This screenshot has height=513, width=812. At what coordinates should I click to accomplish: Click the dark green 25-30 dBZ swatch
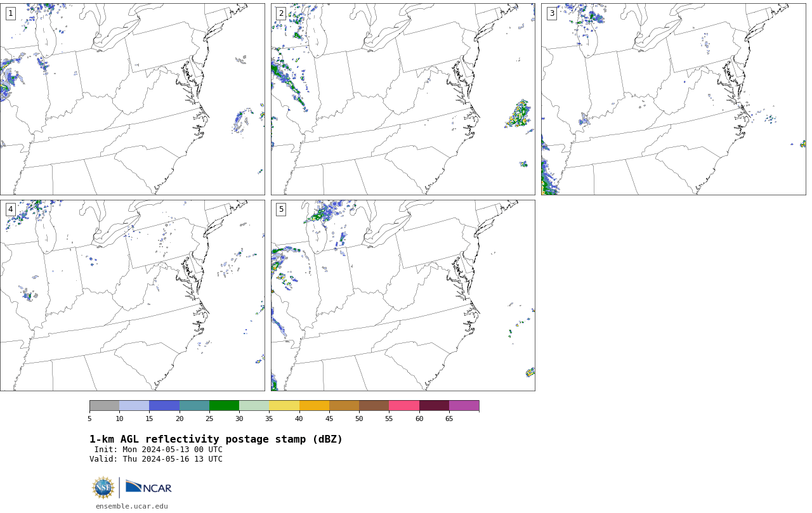[x=224, y=406]
